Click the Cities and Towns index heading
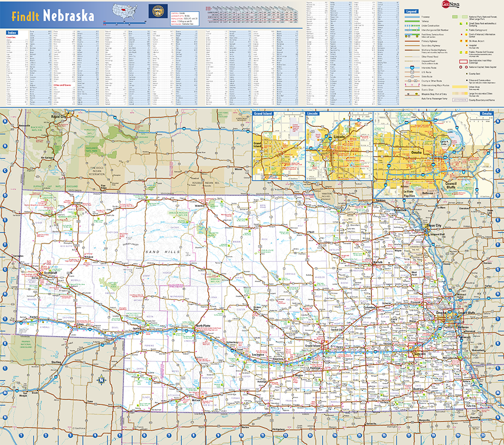 [62, 85]
